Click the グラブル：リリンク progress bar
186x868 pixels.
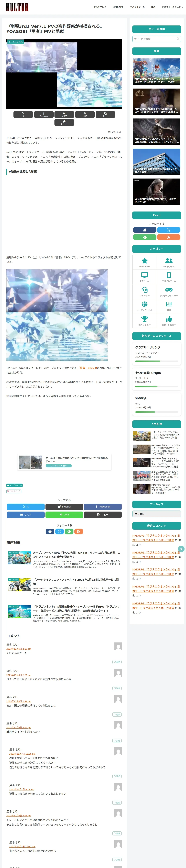click(x=157, y=361)
